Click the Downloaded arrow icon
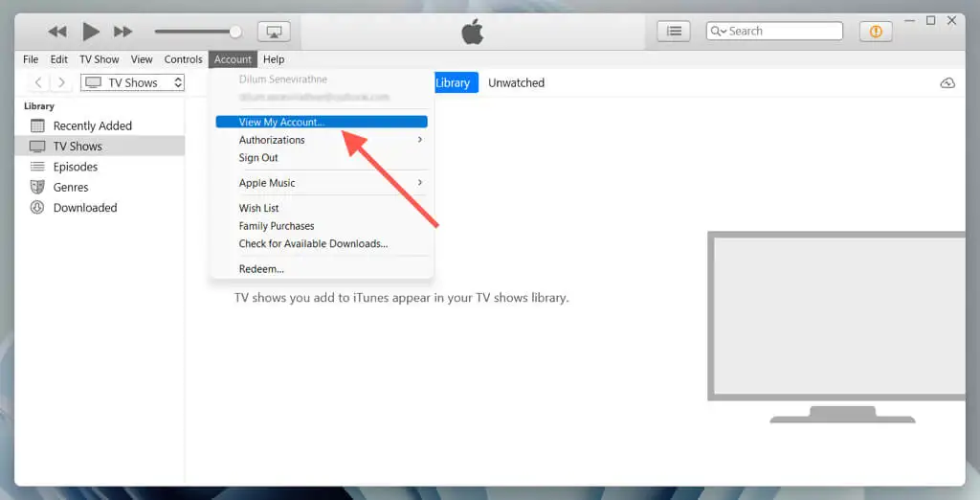 point(37,208)
